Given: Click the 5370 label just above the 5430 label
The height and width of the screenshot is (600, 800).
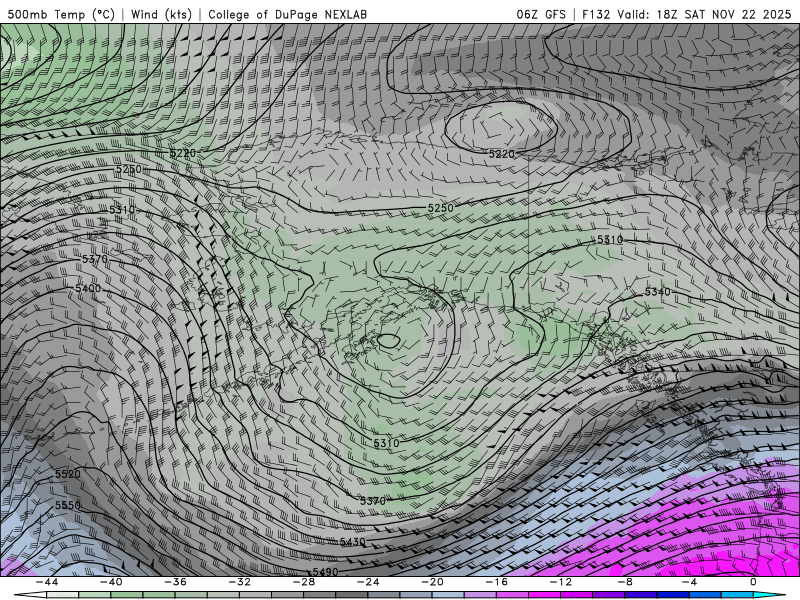Looking at the screenshot, I should 373,501.
